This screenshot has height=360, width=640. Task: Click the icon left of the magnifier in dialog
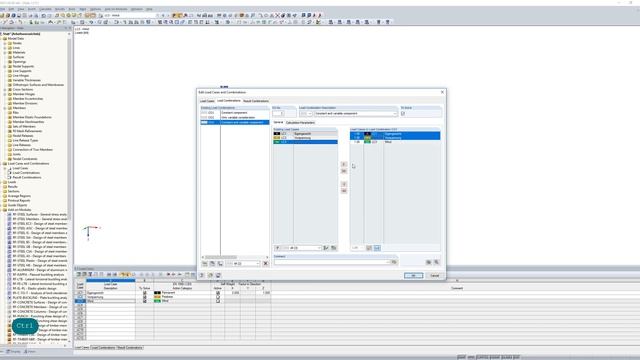pyautogui.click(x=429, y=262)
